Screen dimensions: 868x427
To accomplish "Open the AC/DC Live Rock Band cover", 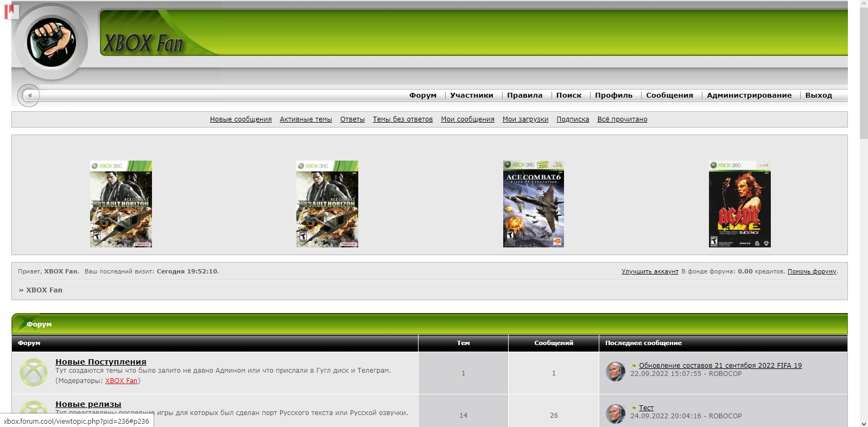I will pyautogui.click(x=739, y=204).
